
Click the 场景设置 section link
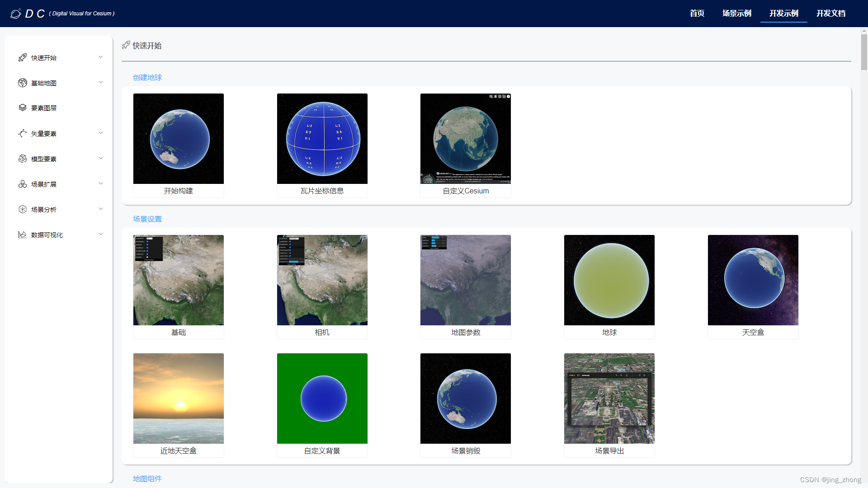147,219
